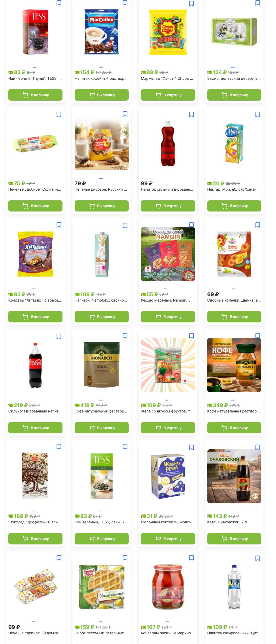Add the Белёвский зефир to cart
This screenshot has height=644, width=276.
(x=234, y=95)
